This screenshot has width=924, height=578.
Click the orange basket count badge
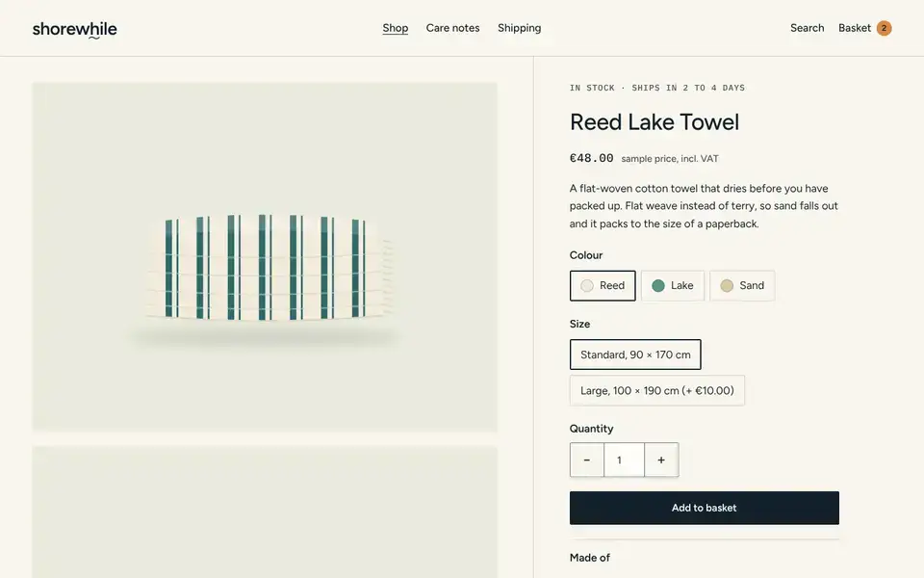click(884, 28)
